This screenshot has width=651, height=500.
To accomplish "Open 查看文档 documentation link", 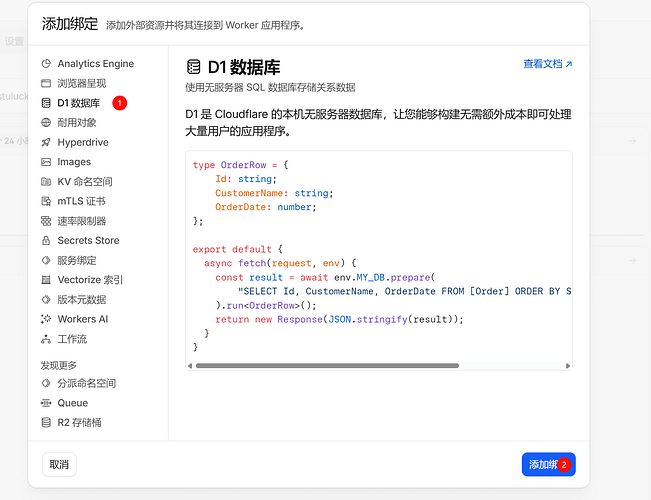I will click(x=548, y=64).
